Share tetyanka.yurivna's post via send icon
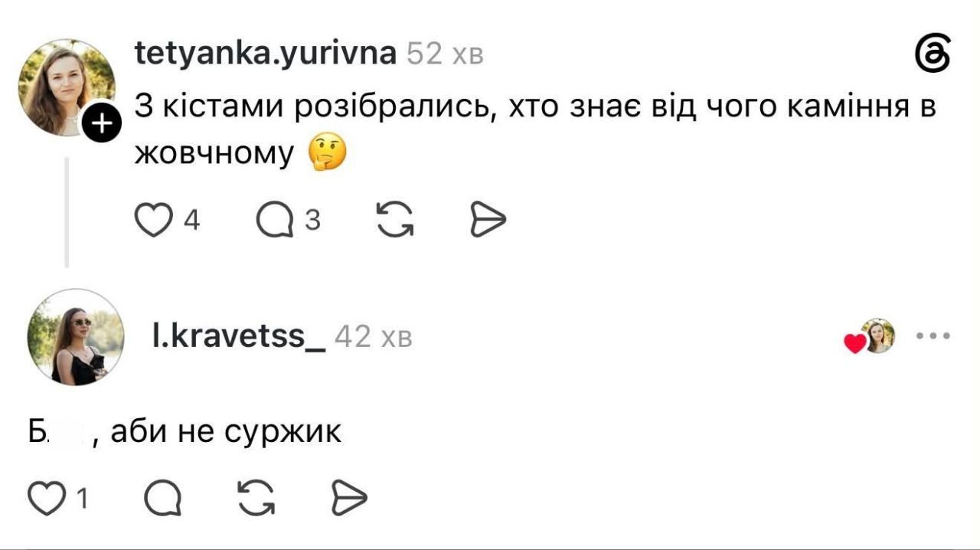The image size is (980, 550). (488, 221)
